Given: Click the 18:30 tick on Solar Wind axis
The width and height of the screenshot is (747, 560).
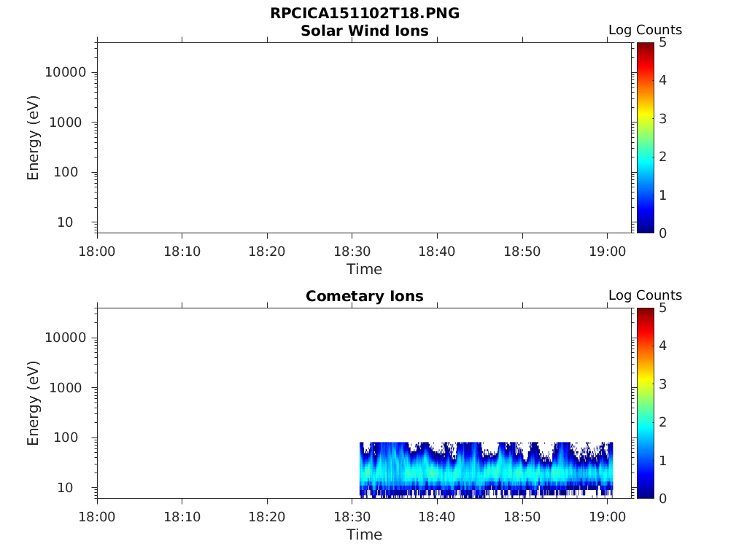Looking at the screenshot, I should click(352, 252).
